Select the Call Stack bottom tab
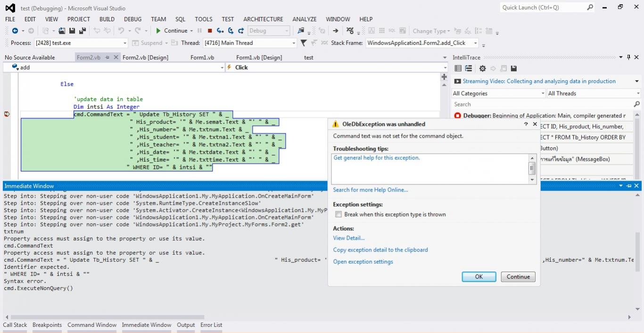The width and height of the screenshot is (644, 333). click(15, 325)
